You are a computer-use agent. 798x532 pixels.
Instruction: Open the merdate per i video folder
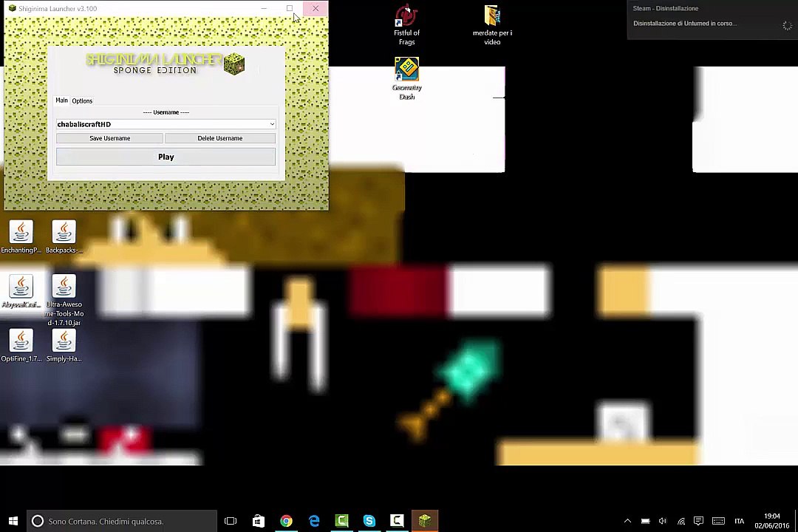tap(492, 25)
